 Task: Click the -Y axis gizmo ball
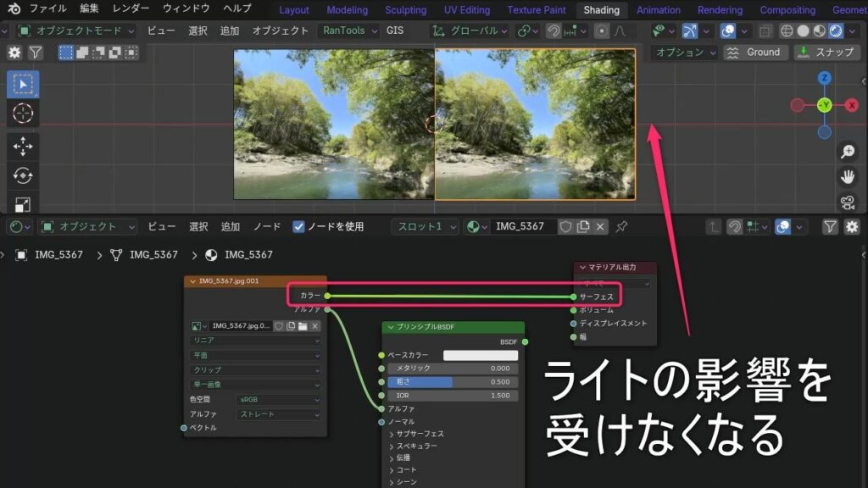point(825,104)
